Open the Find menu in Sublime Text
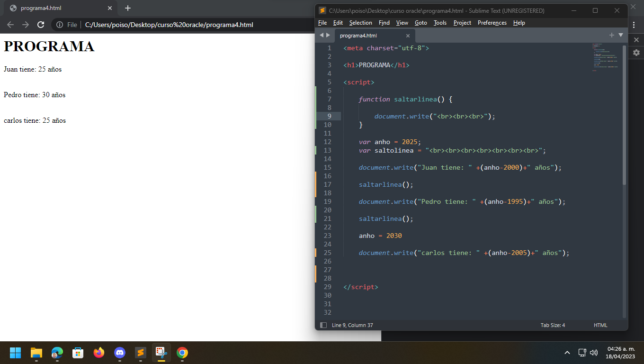The image size is (644, 364). tap(384, 23)
